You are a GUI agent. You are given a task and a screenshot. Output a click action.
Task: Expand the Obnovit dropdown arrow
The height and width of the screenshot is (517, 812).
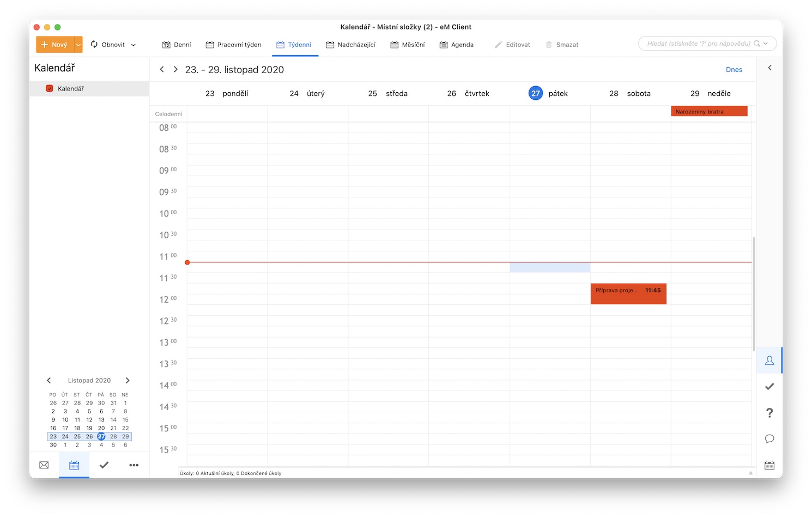(134, 45)
